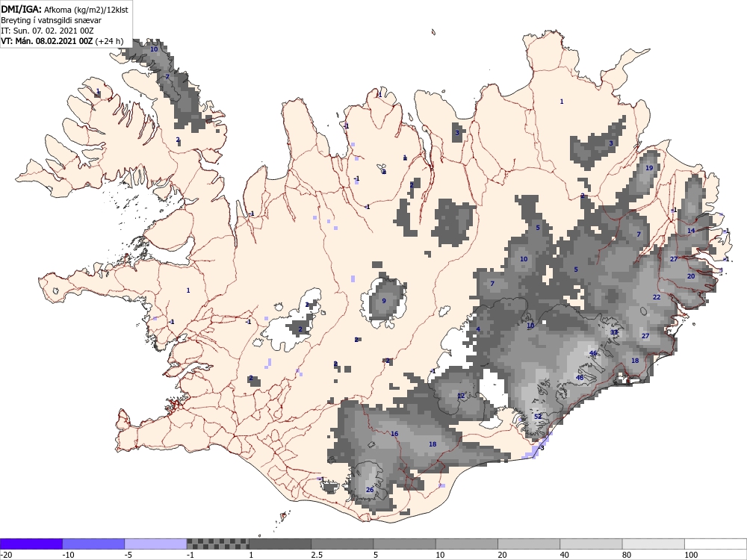Click the '80' legend scale label

click(x=627, y=555)
